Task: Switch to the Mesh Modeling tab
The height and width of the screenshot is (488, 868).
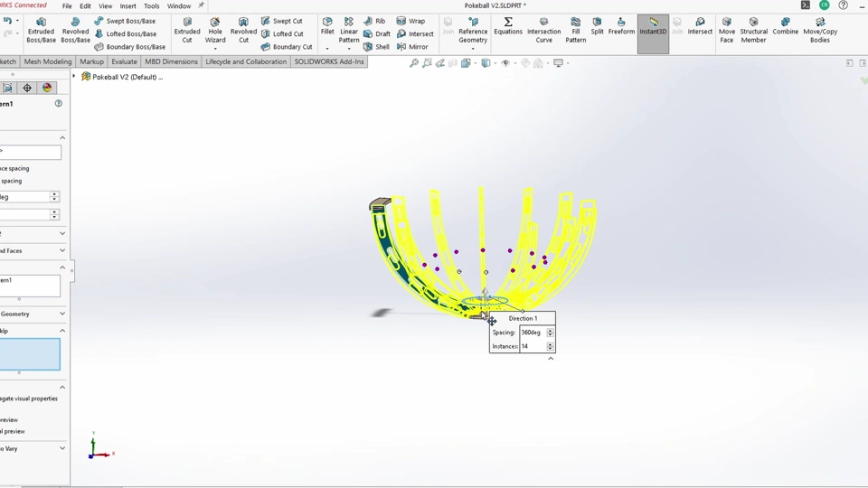Action: 48,61
